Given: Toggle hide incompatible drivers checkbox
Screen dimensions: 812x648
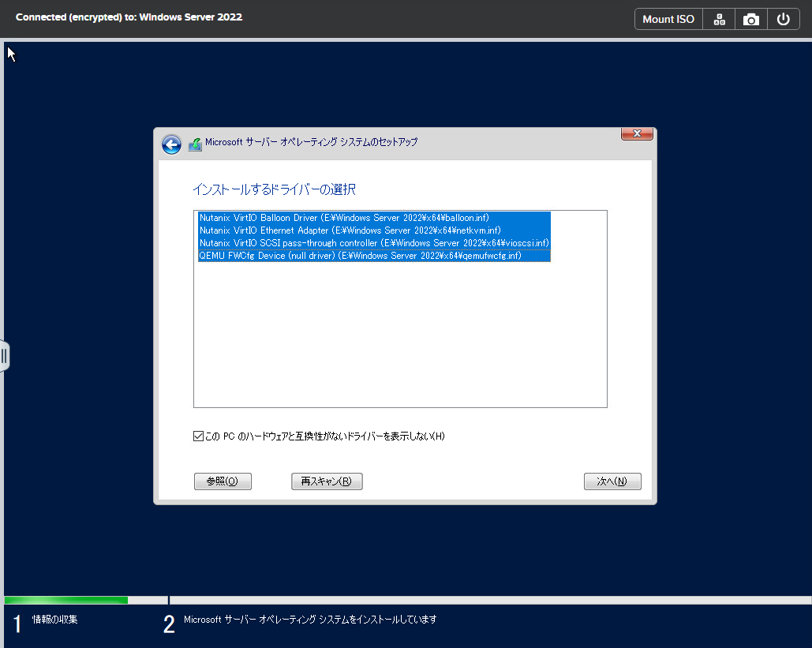Looking at the screenshot, I should (x=198, y=436).
